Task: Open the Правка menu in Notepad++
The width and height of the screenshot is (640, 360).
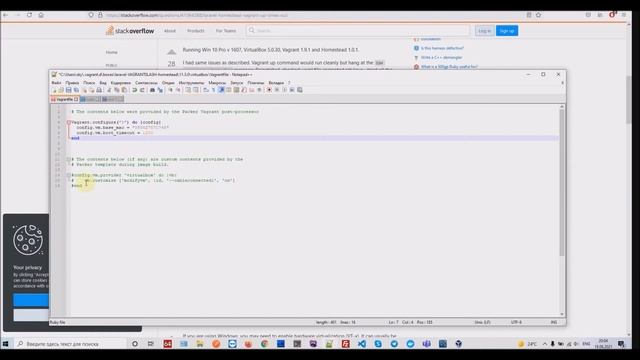Action: [72, 83]
